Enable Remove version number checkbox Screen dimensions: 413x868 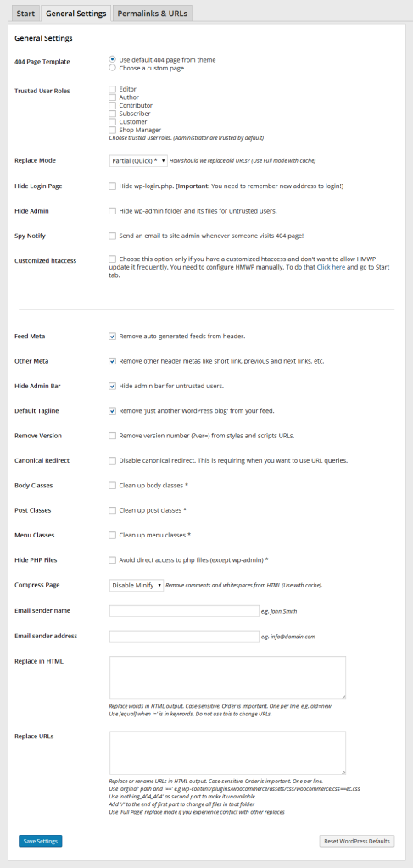[x=113, y=436]
